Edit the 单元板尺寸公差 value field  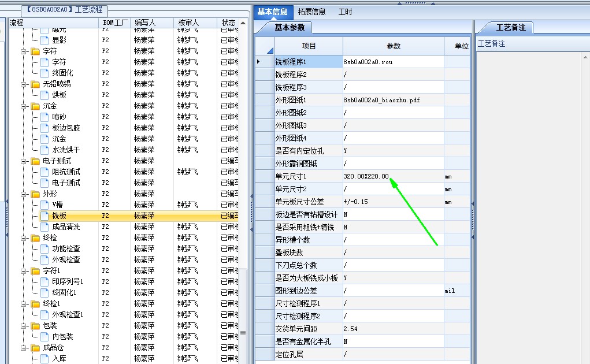(393, 202)
